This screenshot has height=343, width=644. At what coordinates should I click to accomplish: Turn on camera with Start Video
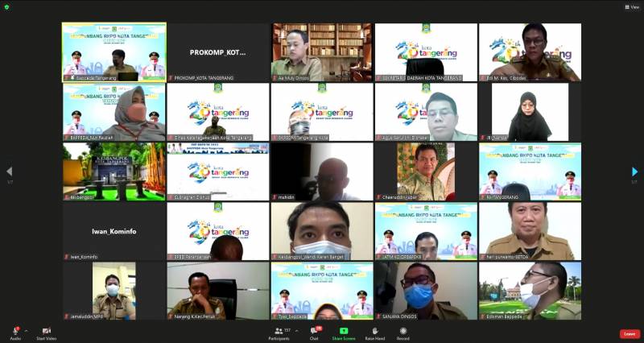[x=46, y=331]
